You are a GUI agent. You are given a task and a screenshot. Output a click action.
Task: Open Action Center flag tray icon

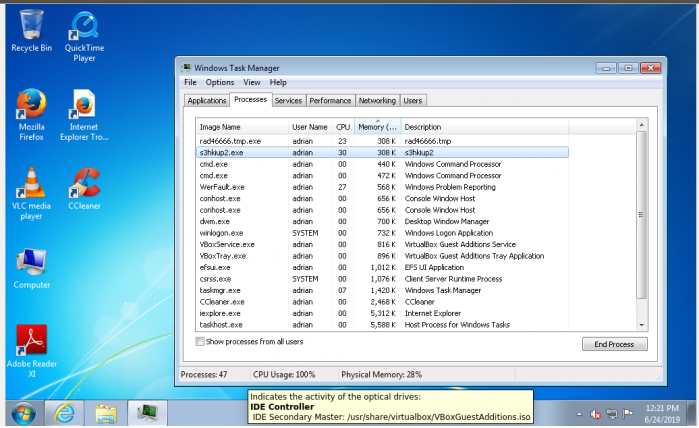(x=628, y=414)
